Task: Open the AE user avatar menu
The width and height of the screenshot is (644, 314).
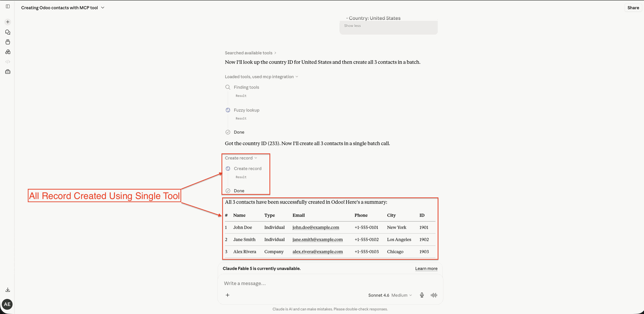Action: (x=7, y=304)
